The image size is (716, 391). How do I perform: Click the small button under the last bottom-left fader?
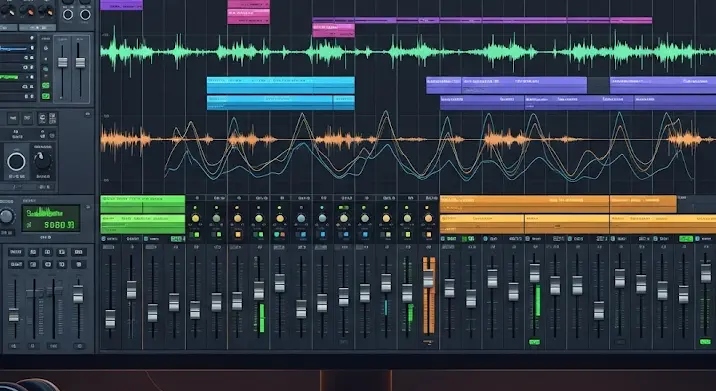(79, 346)
